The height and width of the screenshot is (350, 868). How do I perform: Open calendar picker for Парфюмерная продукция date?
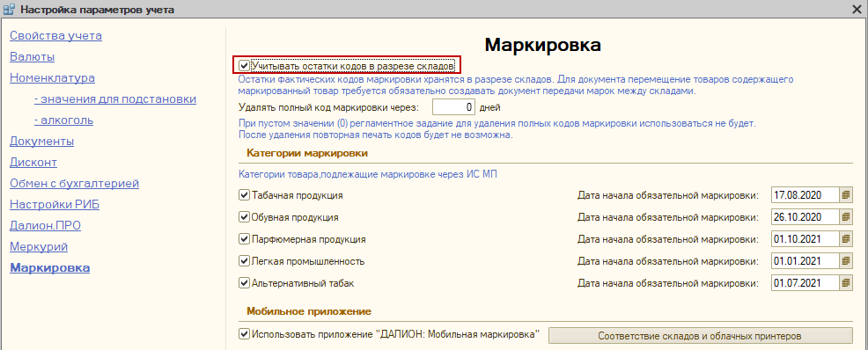click(845, 239)
